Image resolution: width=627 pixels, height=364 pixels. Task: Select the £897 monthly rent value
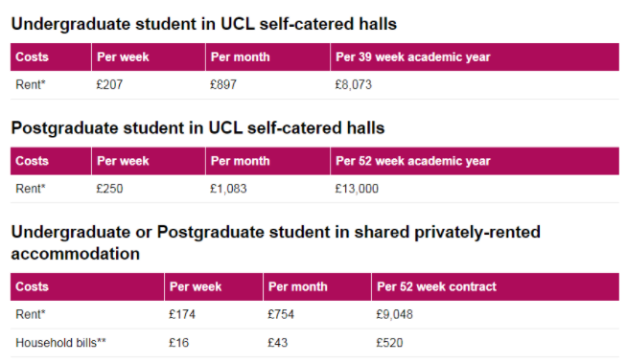point(223,84)
